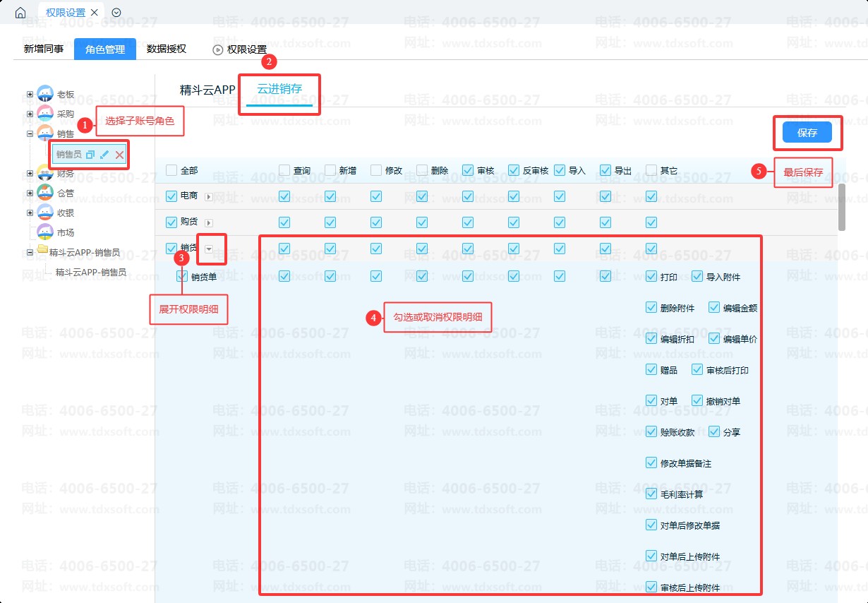Switch to the 精斗云APP tab
This screenshot has width=868, height=603.
[x=207, y=90]
